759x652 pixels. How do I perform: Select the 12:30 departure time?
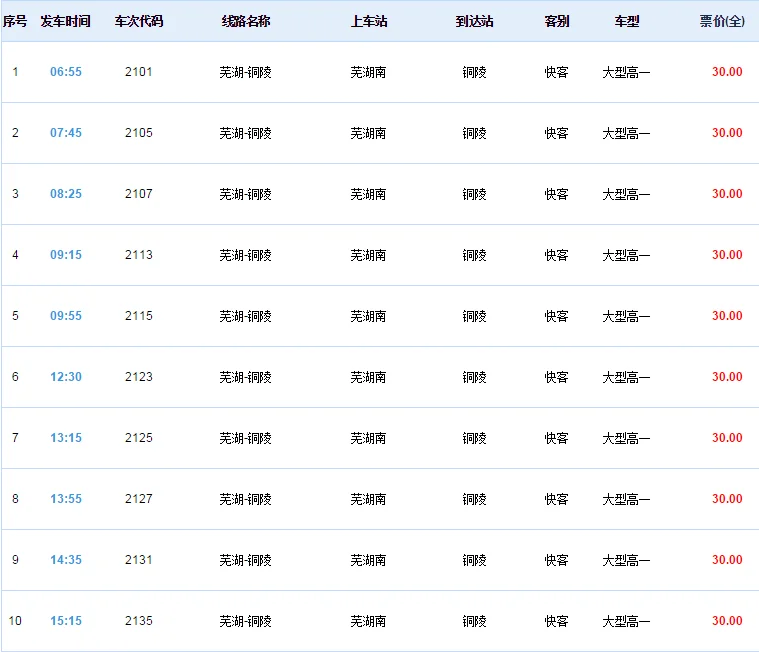pos(66,377)
